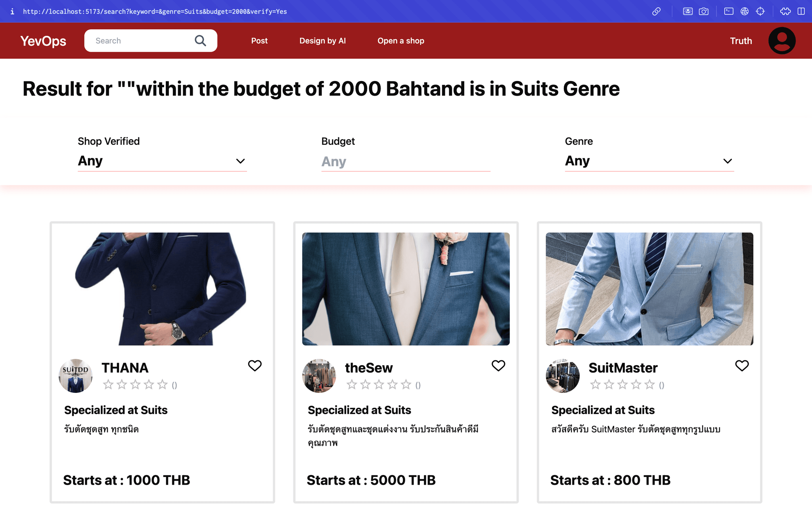Click the YevOps logo link
Image resolution: width=812 pixels, height=508 pixels.
click(x=43, y=41)
